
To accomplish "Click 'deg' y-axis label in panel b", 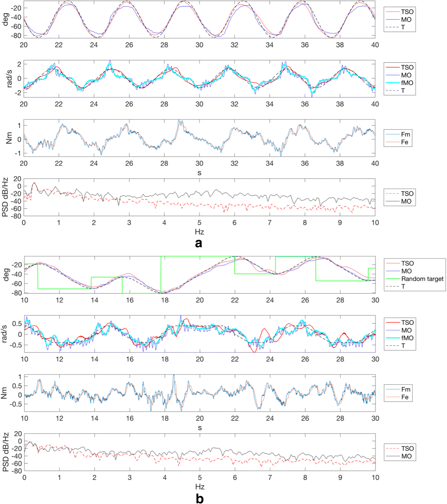I will point(6,275).
